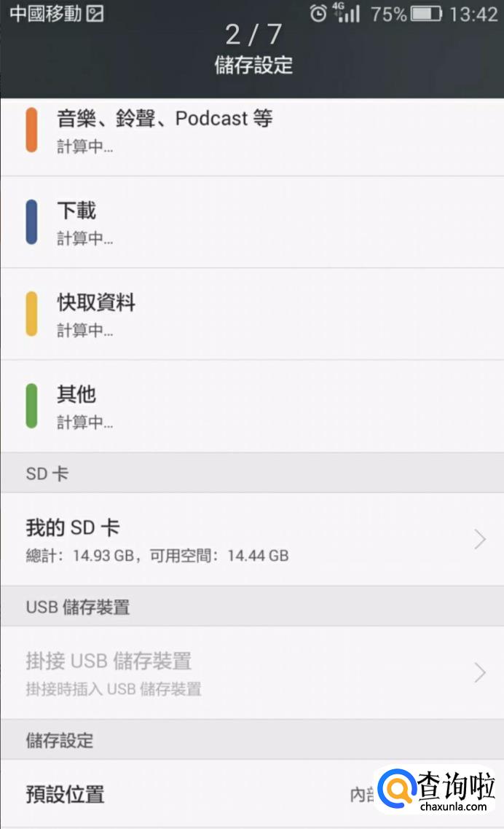Tap the battery icon in status bar
The width and height of the screenshot is (504, 829).
coord(426,13)
